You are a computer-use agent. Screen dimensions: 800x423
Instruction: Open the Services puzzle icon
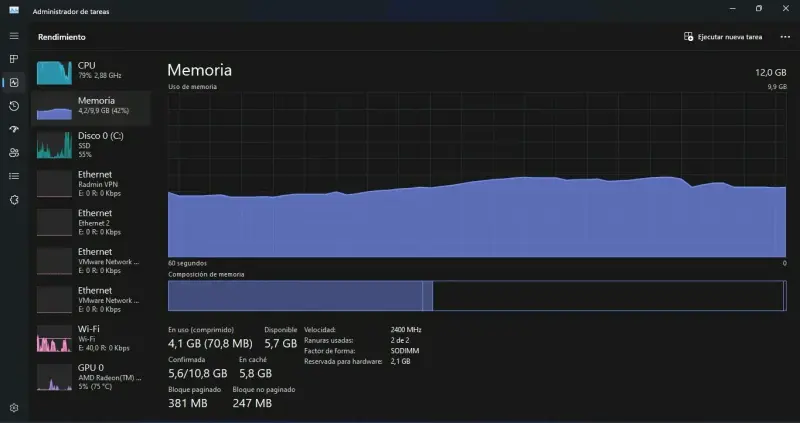pyautogui.click(x=14, y=200)
